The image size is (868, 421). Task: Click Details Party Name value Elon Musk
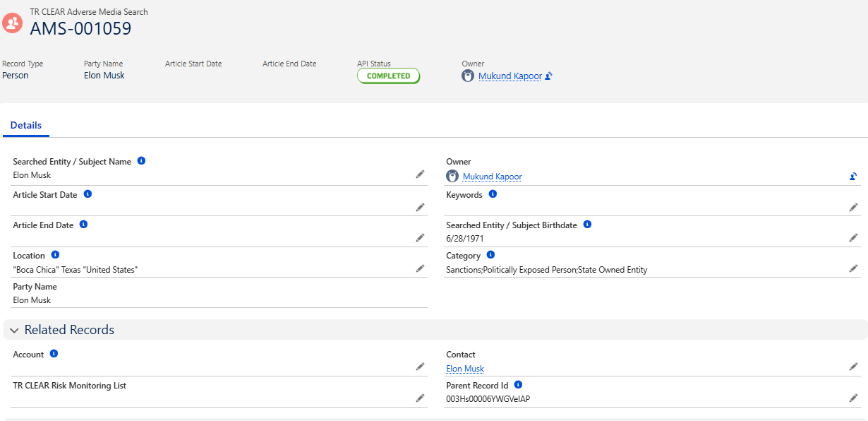tap(32, 300)
